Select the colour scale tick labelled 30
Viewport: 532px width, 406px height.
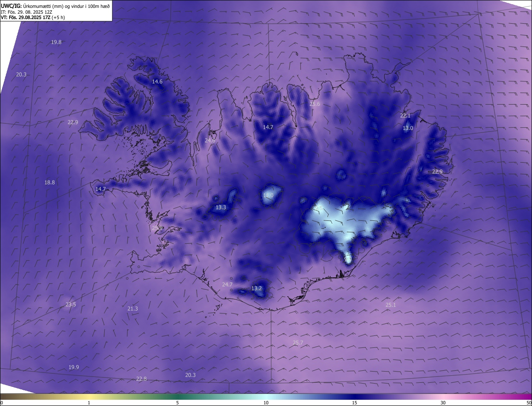point(443,403)
